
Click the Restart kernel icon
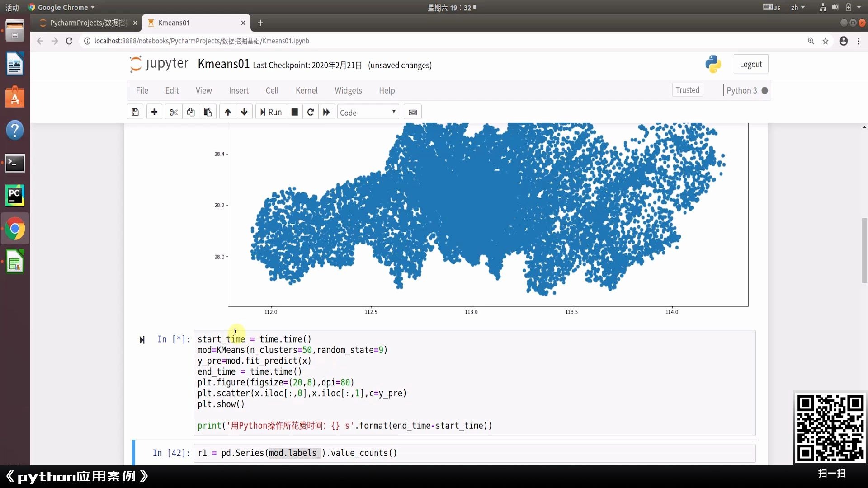(311, 112)
